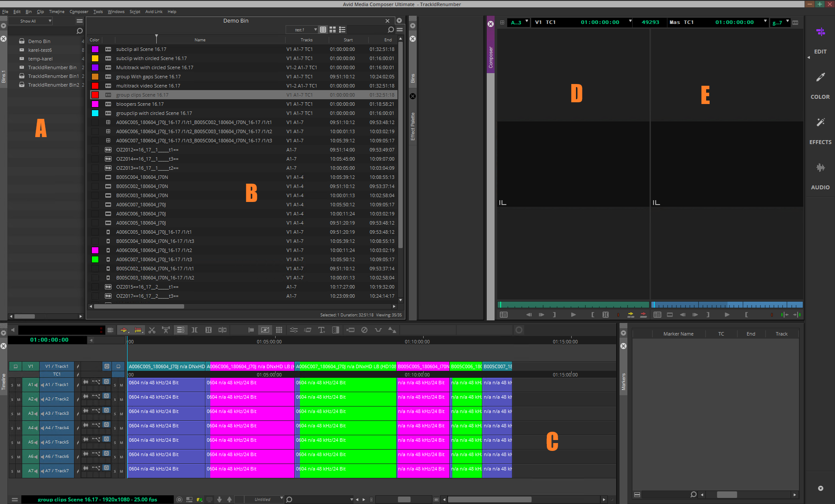The width and height of the screenshot is (835, 504).
Task: Open source clip name A..3 dropdown
Action: (x=519, y=22)
